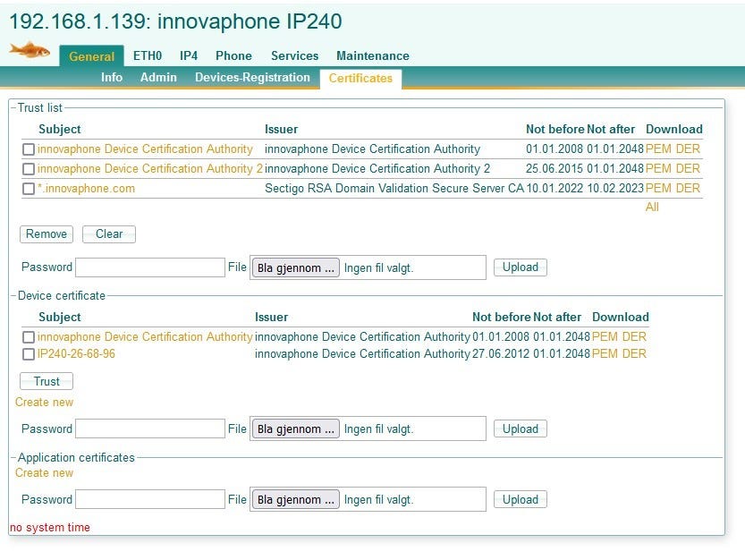The height and width of the screenshot is (560, 745).
Task: Switch to the ETH0 tab
Action: [x=148, y=55]
